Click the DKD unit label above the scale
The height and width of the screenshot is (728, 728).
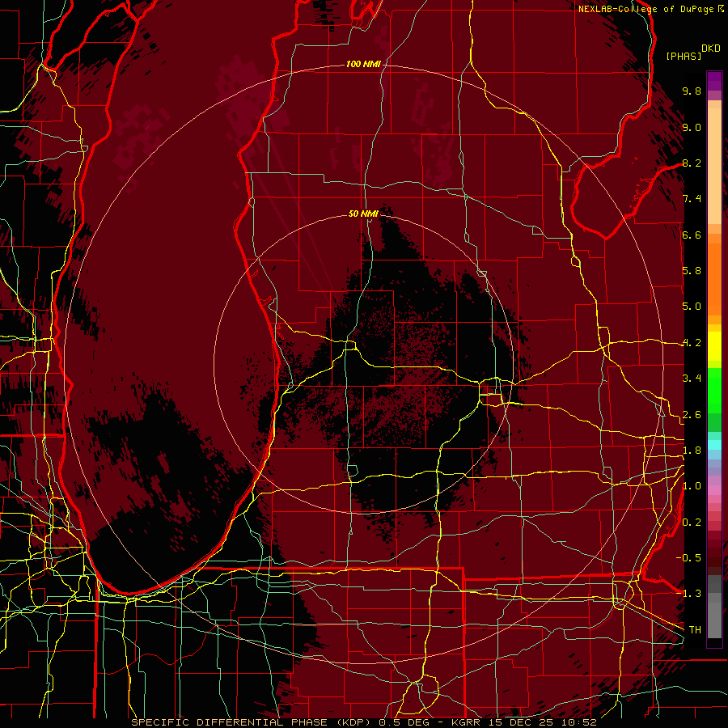711,49
